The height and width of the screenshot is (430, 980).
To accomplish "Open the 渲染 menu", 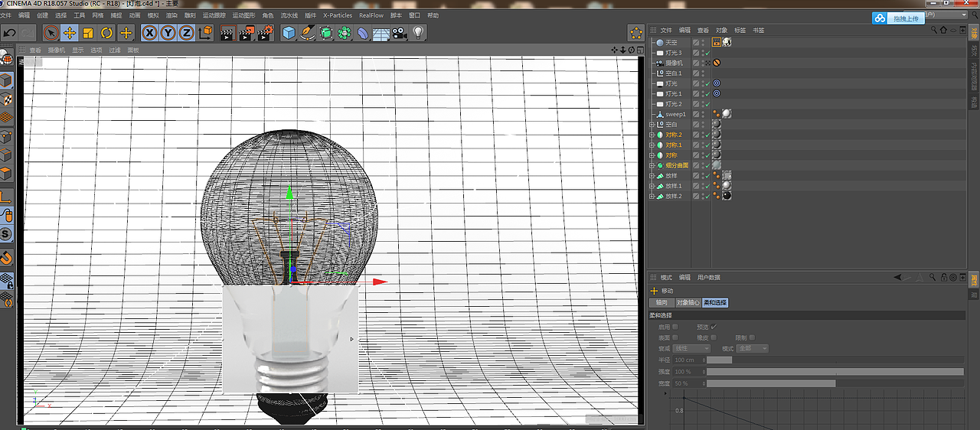I will coord(171,15).
